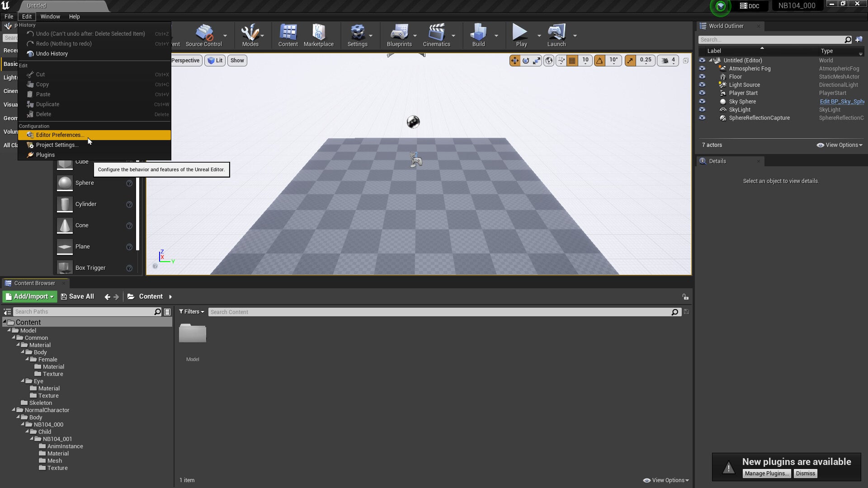Open Content browser toolbar icon
This screenshot has width=868, height=488.
[x=288, y=35]
